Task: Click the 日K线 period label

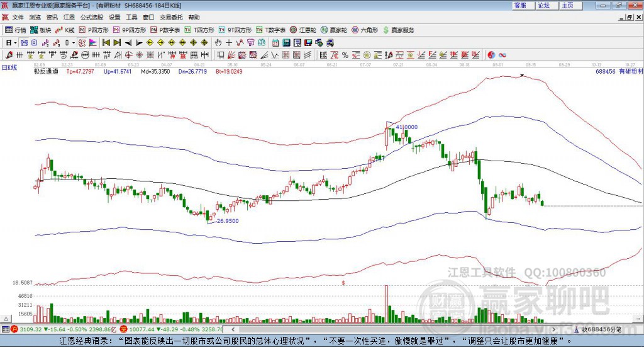Action: point(9,67)
